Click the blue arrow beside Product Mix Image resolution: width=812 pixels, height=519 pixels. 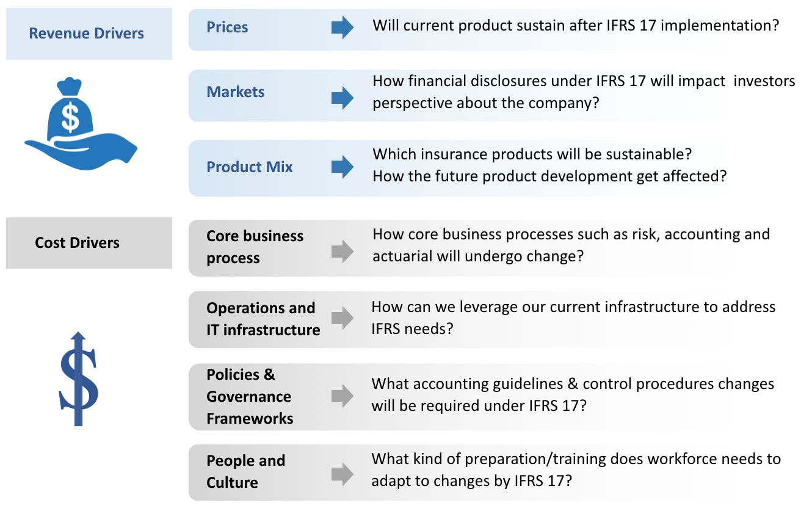(x=343, y=167)
